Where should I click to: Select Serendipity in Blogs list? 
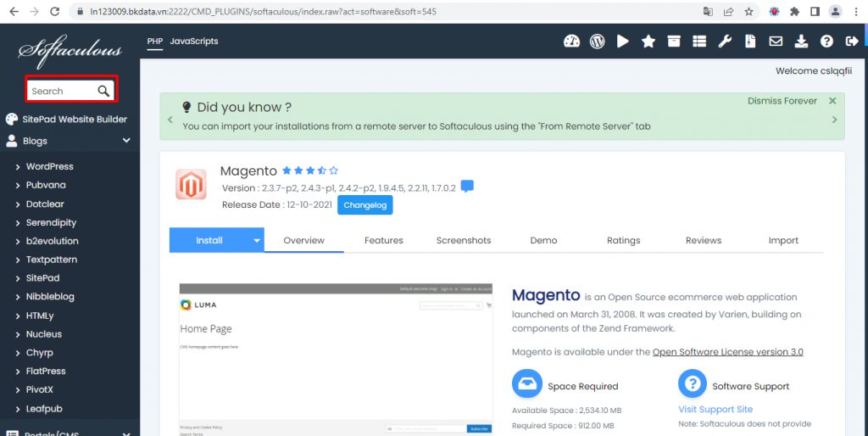point(51,222)
